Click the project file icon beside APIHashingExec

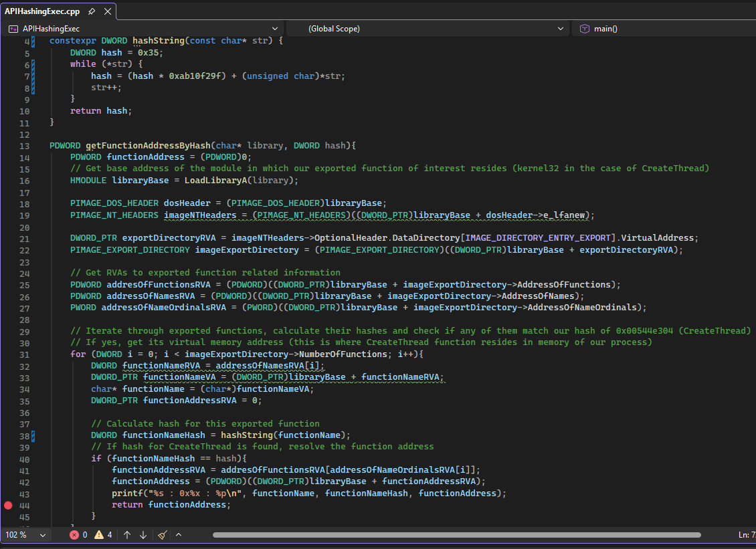(x=13, y=29)
